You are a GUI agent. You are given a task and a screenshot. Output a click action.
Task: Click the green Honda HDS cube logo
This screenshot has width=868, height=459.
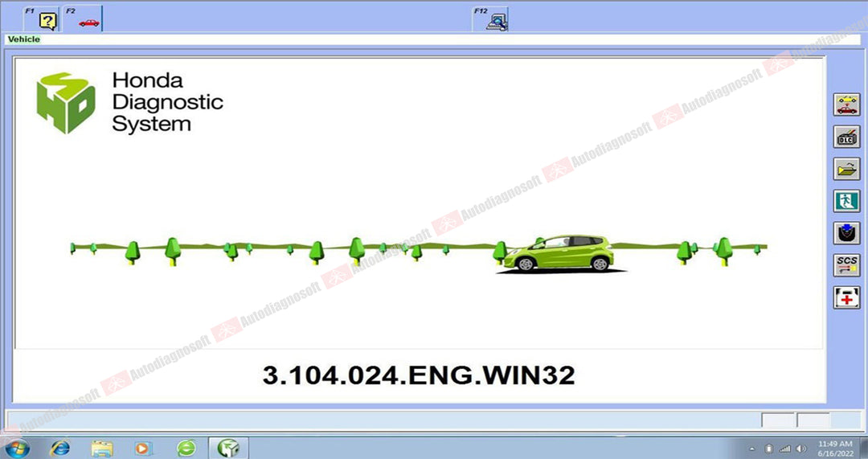click(x=65, y=103)
